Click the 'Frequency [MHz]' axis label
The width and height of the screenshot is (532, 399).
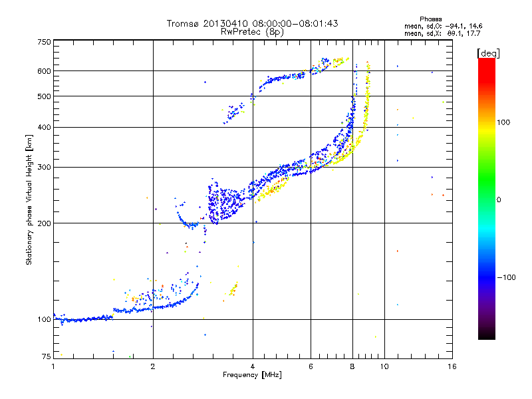pos(252,375)
